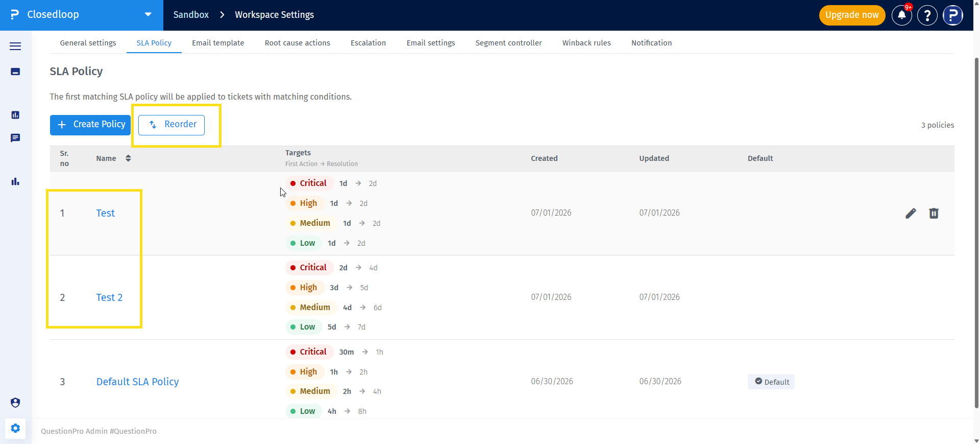Click the Updated column header

click(654, 158)
